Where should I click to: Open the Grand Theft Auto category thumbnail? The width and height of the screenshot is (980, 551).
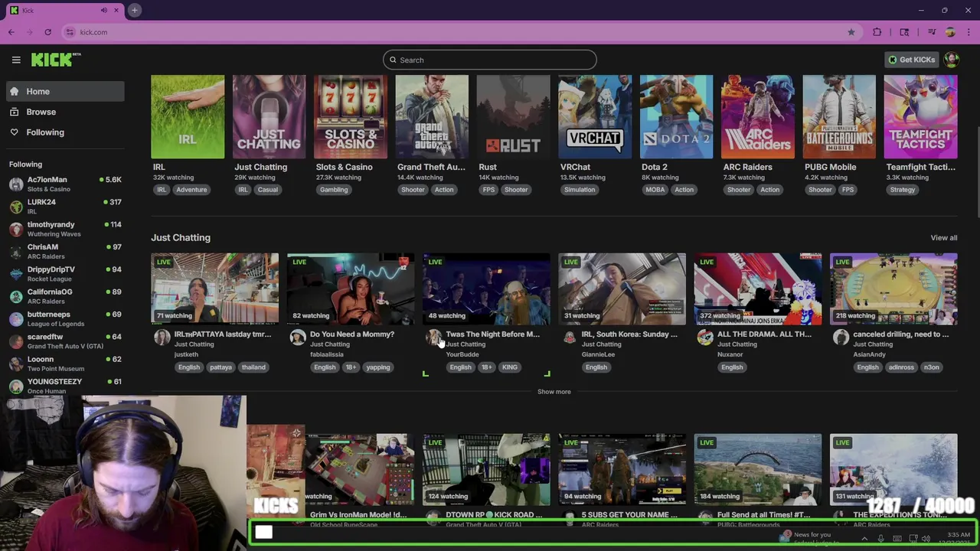432,116
